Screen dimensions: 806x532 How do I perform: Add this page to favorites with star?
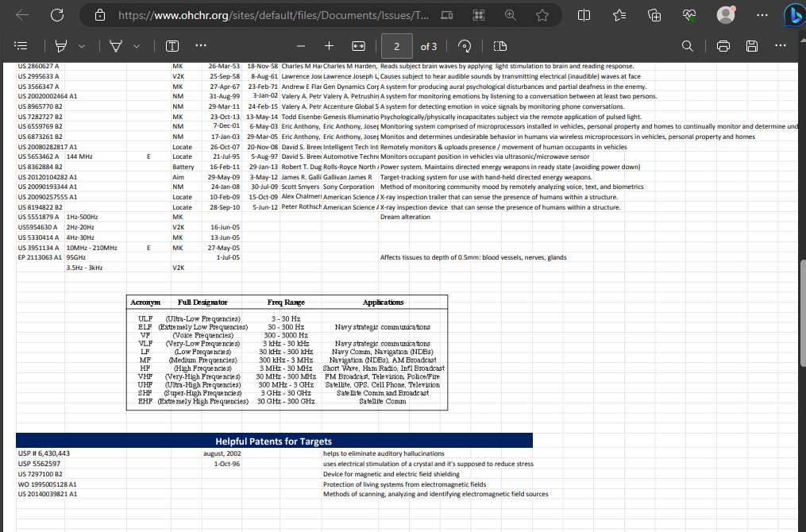[x=542, y=15]
